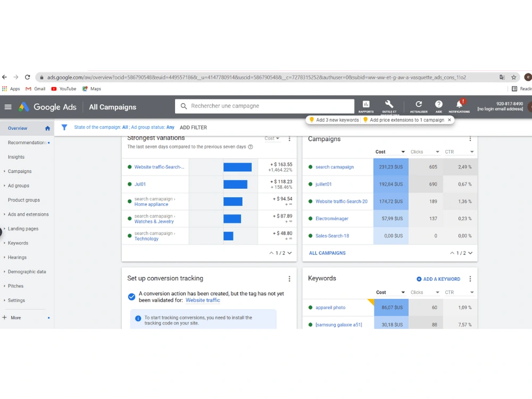Open Product groups in the sidebar
Image resolution: width=532 pixels, height=399 pixels.
pyautogui.click(x=24, y=200)
